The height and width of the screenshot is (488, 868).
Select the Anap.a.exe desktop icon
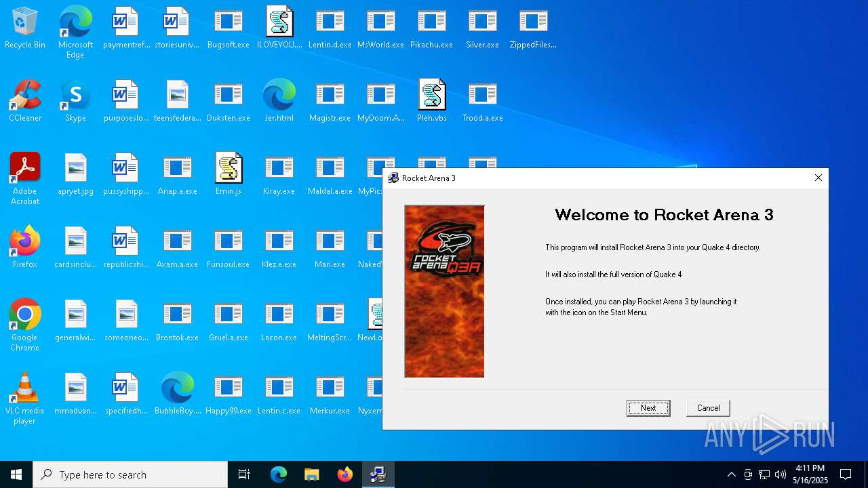click(x=177, y=174)
